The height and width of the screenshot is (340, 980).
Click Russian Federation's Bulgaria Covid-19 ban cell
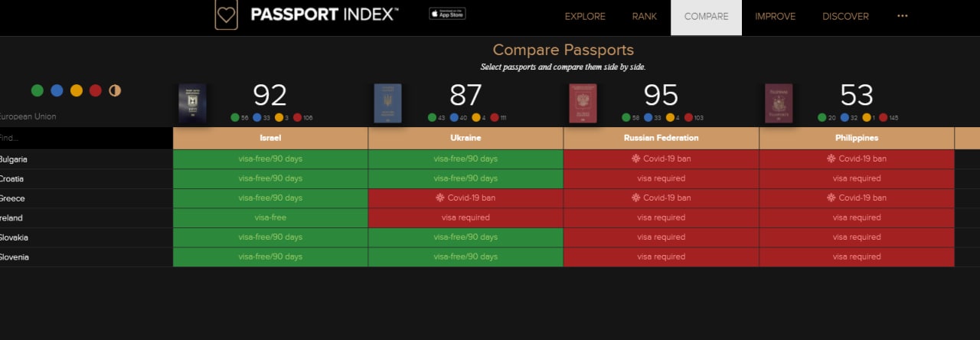[661, 159]
